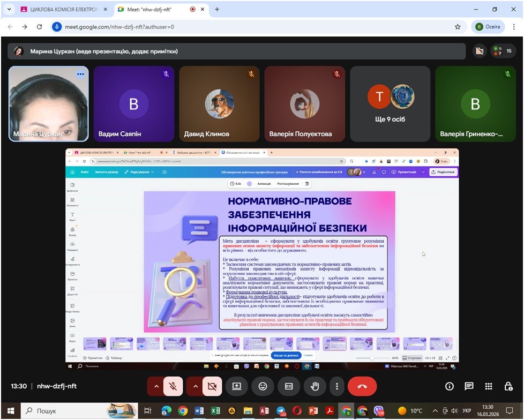
Task: Unmute the microphone
Action: click(x=173, y=386)
